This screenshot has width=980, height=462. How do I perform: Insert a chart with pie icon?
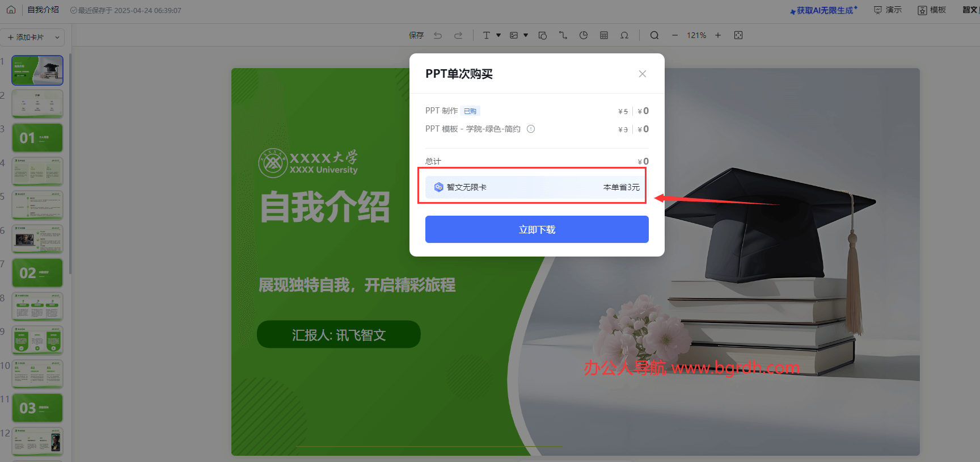coord(584,35)
